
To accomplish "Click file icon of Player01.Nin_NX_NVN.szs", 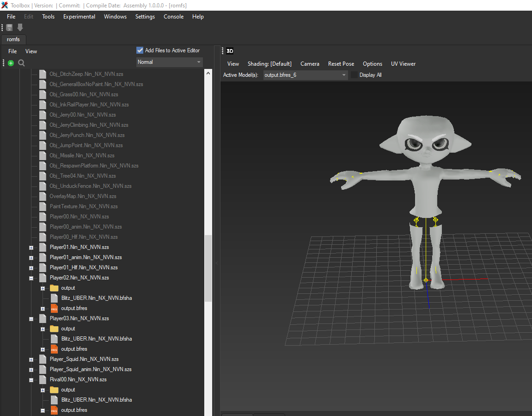I will (x=43, y=247).
